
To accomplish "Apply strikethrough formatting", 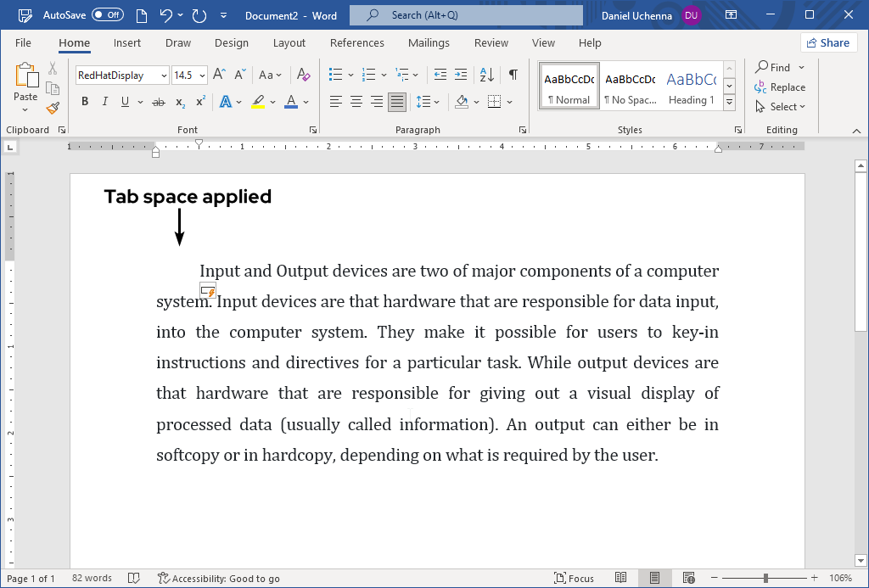I will (x=158, y=102).
